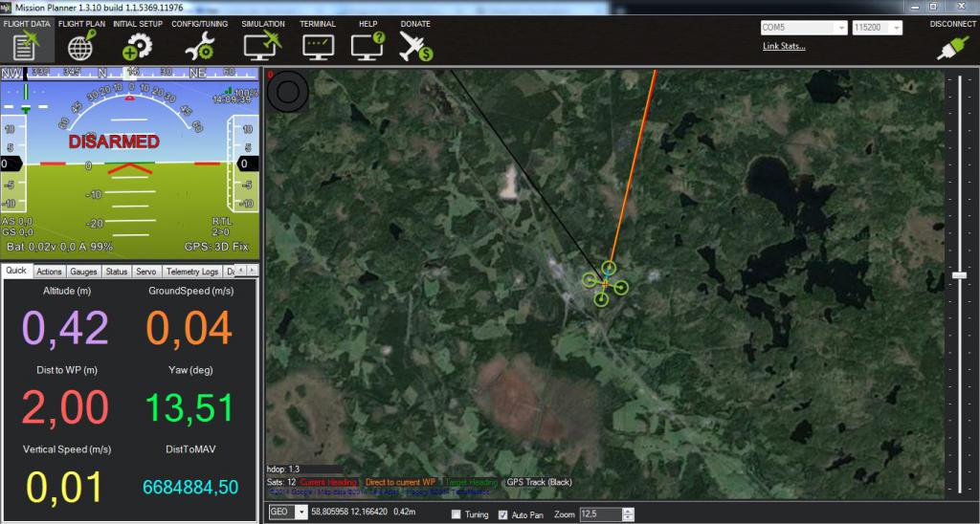The image size is (980, 524).
Task: Open the Help monitor icon
Action: 367,46
